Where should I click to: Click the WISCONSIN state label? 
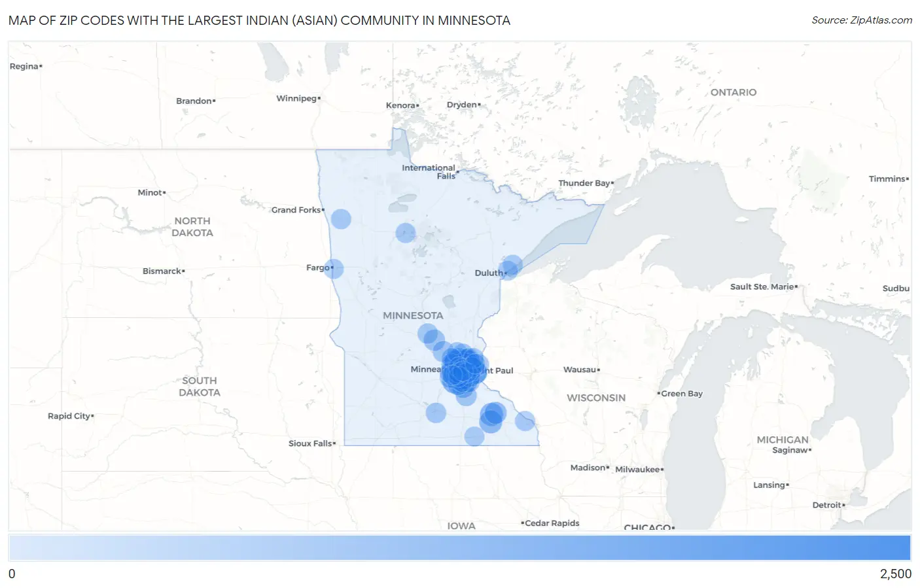[x=596, y=398]
